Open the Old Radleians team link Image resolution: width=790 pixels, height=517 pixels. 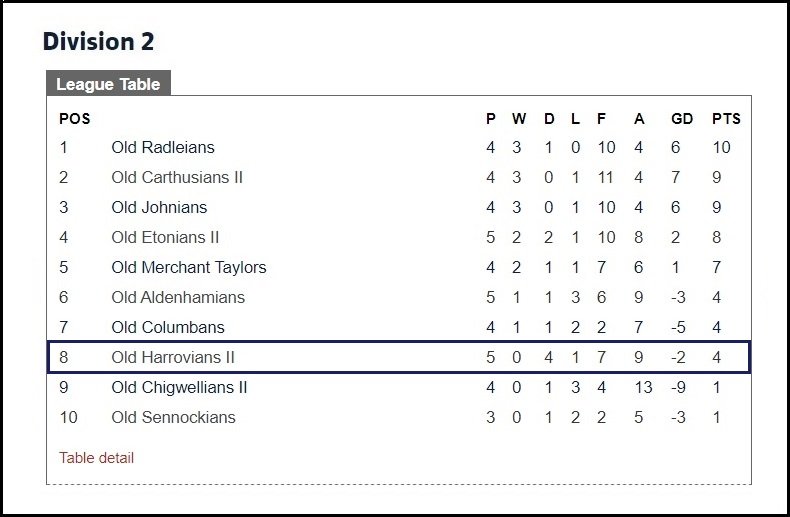pos(163,147)
